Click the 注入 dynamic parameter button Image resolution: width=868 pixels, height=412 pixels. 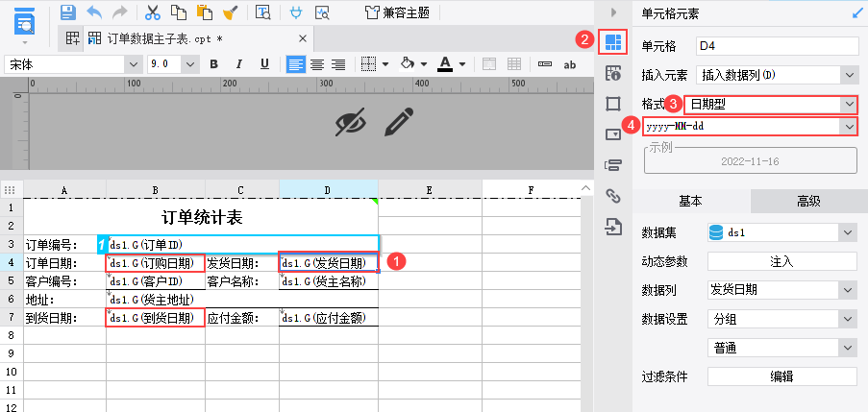tap(782, 261)
